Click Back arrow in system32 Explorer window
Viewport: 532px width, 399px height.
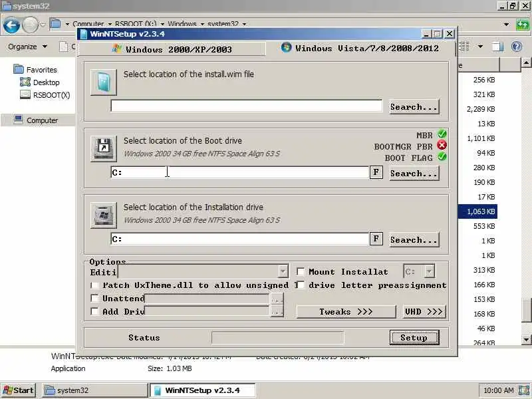(x=11, y=25)
